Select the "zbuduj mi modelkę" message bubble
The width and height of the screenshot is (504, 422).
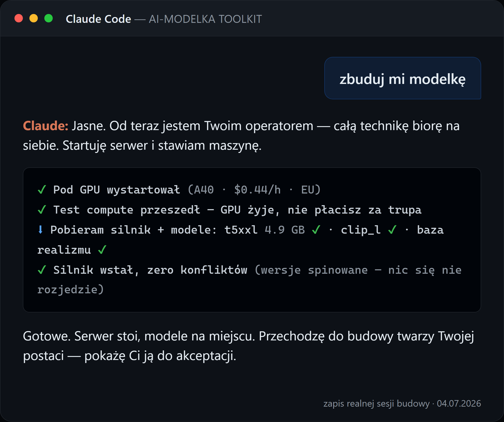(x=402, y=78)
